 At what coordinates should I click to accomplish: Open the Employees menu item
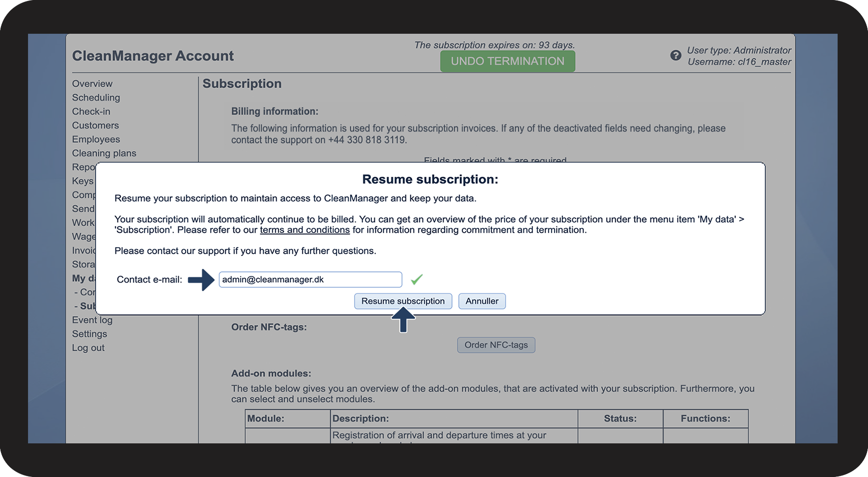pos(96,139)
